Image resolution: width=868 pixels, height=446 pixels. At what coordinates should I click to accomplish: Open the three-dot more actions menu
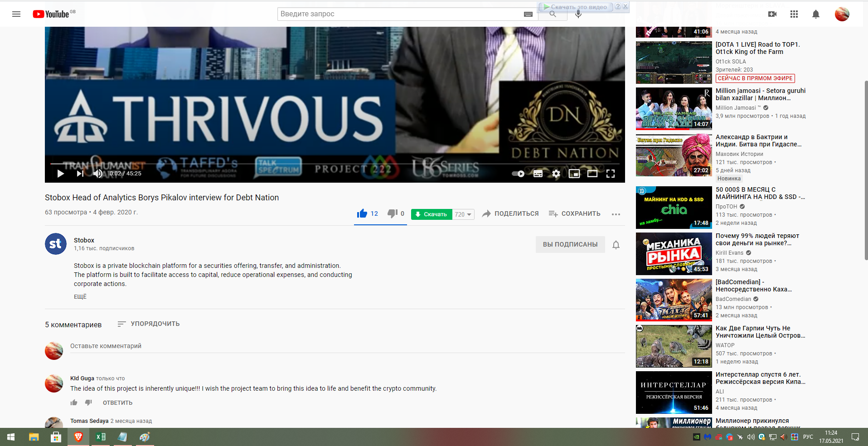pyautogui.click(x=616, y=214)
